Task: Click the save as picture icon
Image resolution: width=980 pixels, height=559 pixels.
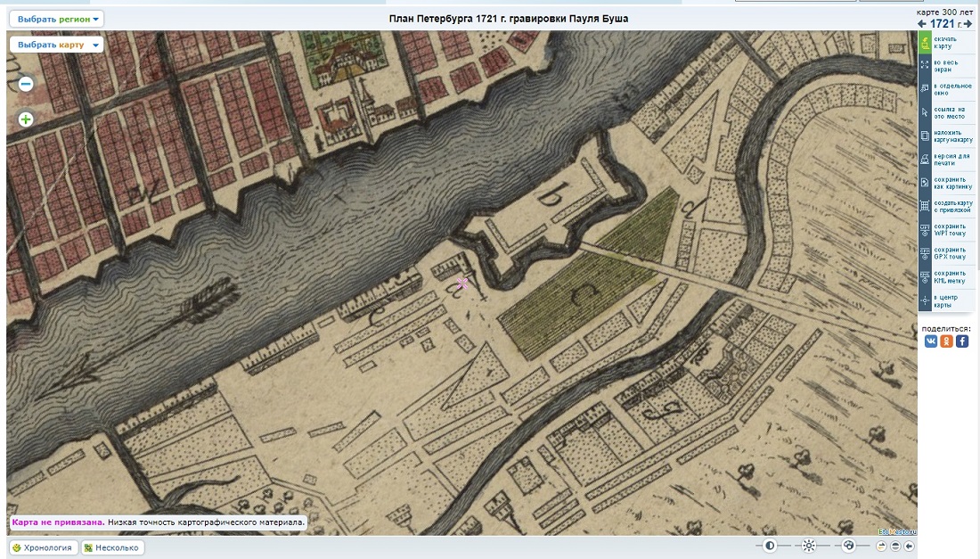Action: [925, 183]
